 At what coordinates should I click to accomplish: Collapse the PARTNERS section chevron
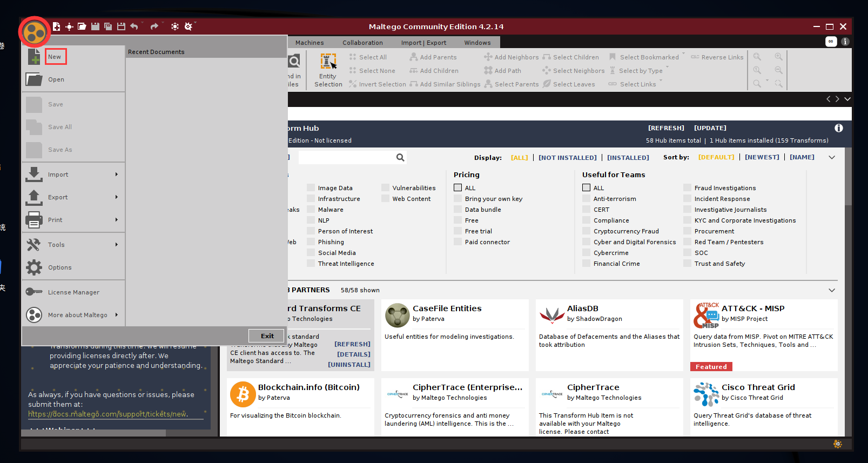click(832, 290)
